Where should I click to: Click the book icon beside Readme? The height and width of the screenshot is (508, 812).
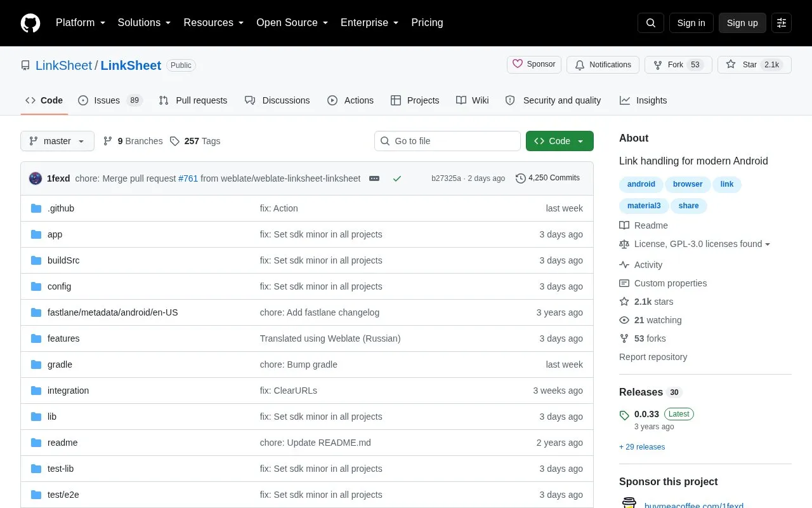pos(624,225)
